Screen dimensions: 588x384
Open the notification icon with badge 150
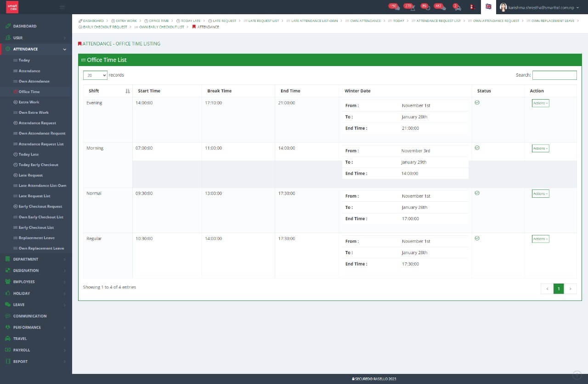point(394,7)
